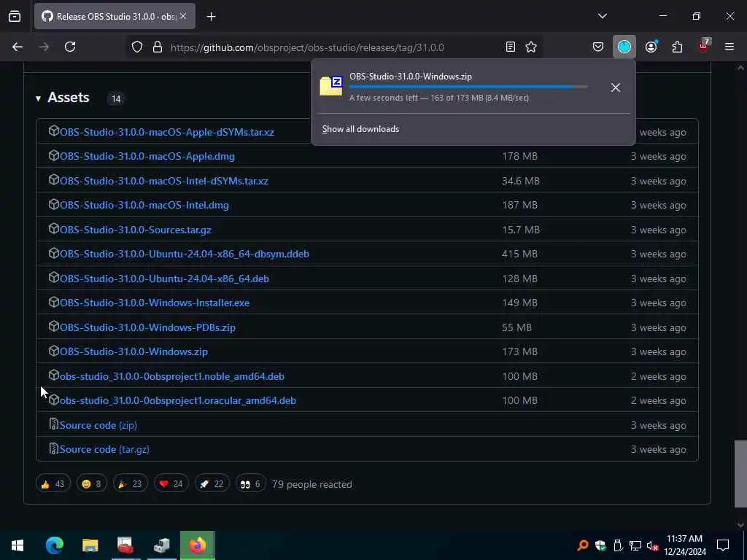Click the Firefox taskbar icon
747x560 pixels.
pos(197,545)
